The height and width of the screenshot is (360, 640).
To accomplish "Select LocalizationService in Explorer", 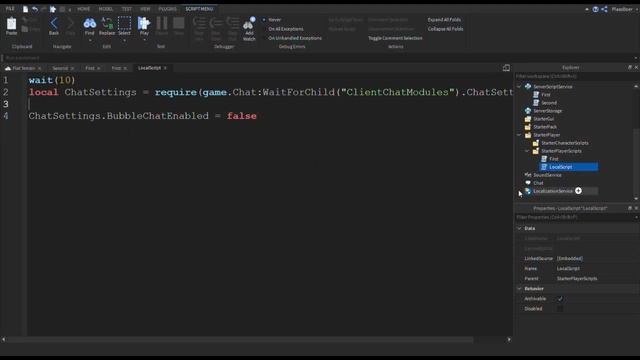I will [553, 191].
